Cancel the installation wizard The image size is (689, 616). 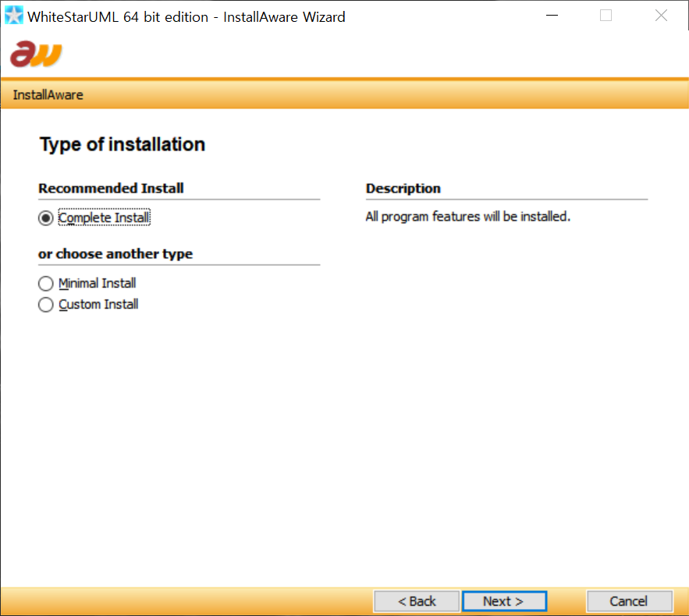629,600
